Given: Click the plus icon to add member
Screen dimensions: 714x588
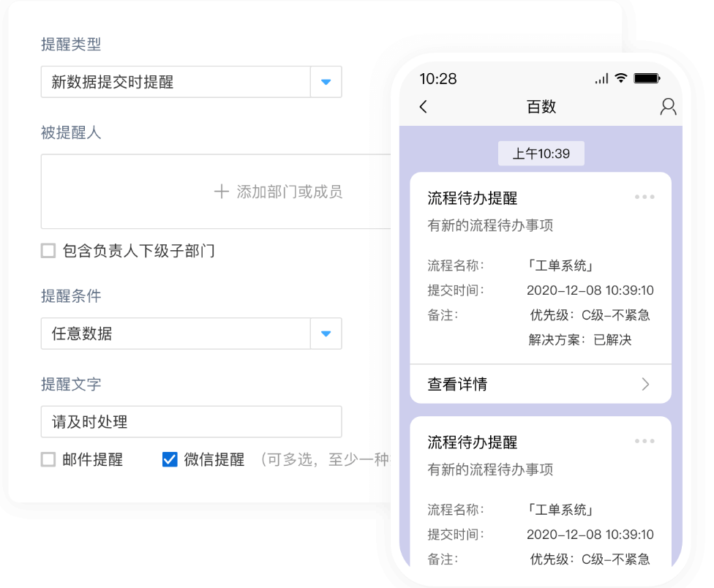Looking at the screenshot, I should [x=221, y=192].
